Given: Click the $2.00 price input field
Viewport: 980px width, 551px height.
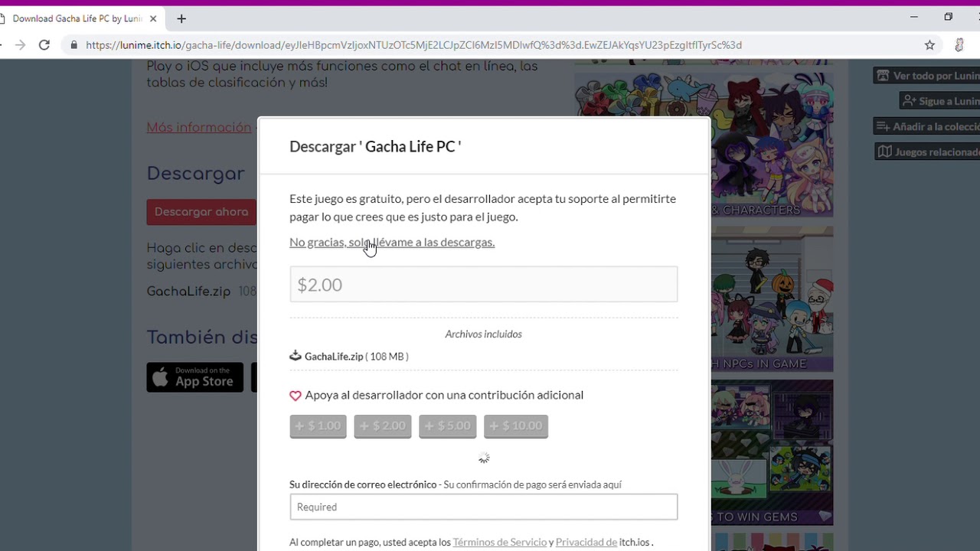Looking at the screenshot, I should coord(483,285).
